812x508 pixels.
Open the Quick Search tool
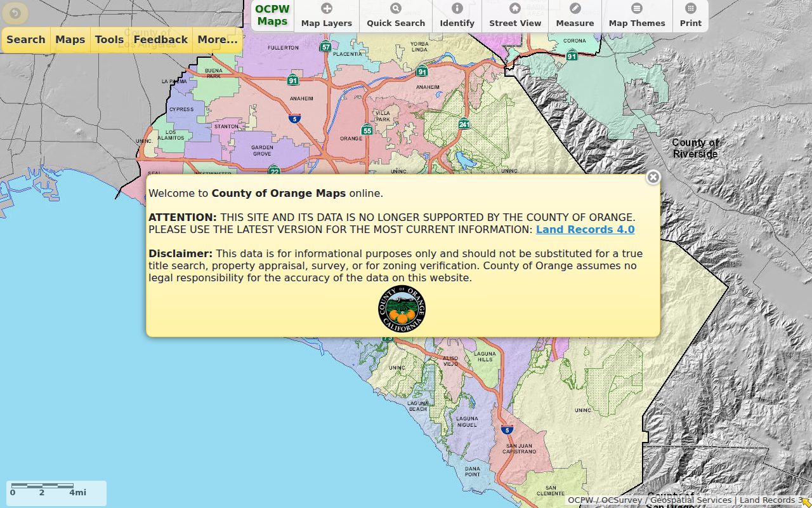click(x=396, y=16)
